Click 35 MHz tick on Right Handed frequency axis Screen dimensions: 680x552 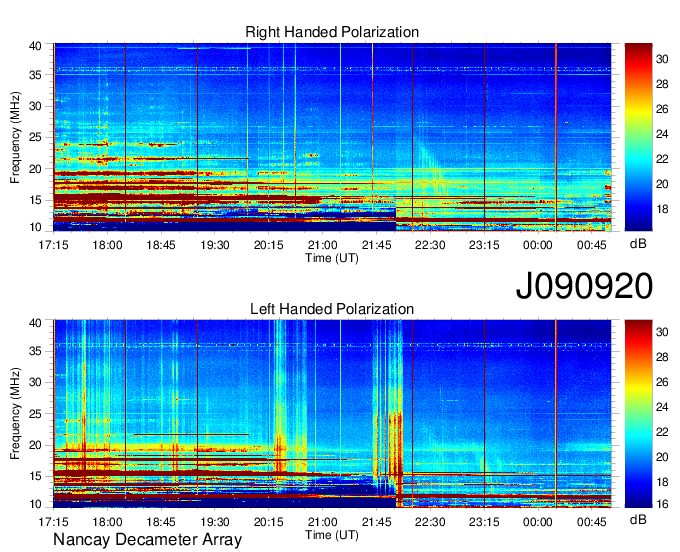(x=35, y=75)
